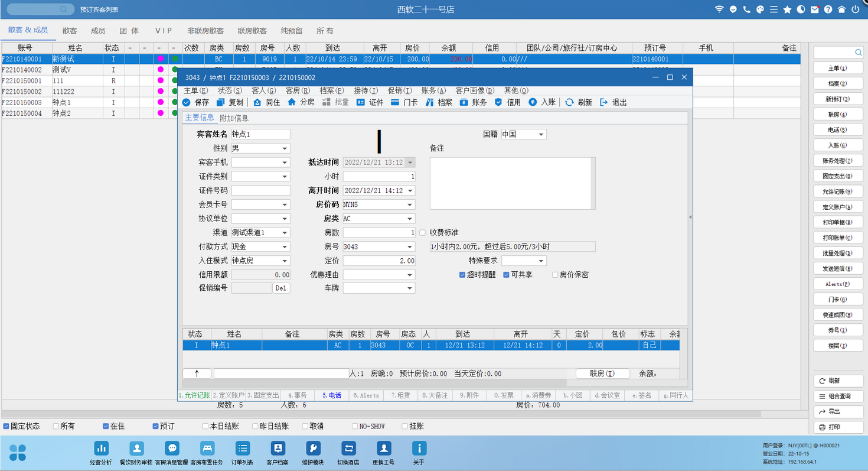Open the 付款方式 payment method dropdown
Viewport: 868px width, 471px height.
click(285, 246)
